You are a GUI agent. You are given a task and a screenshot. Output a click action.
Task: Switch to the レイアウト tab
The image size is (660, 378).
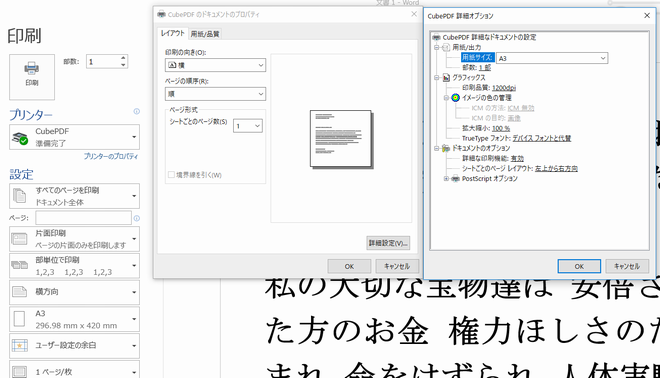click(x=173, y=33)
